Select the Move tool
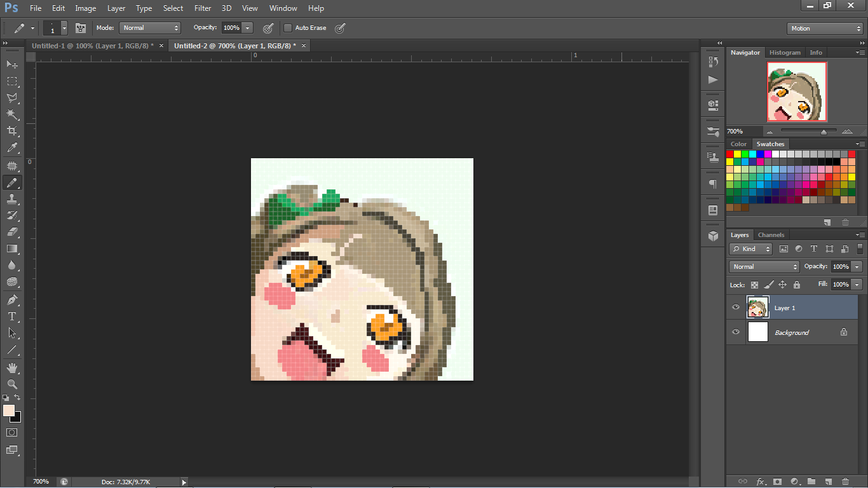The image size is (868, 488). pyautogui.click(x=12, y=64)
